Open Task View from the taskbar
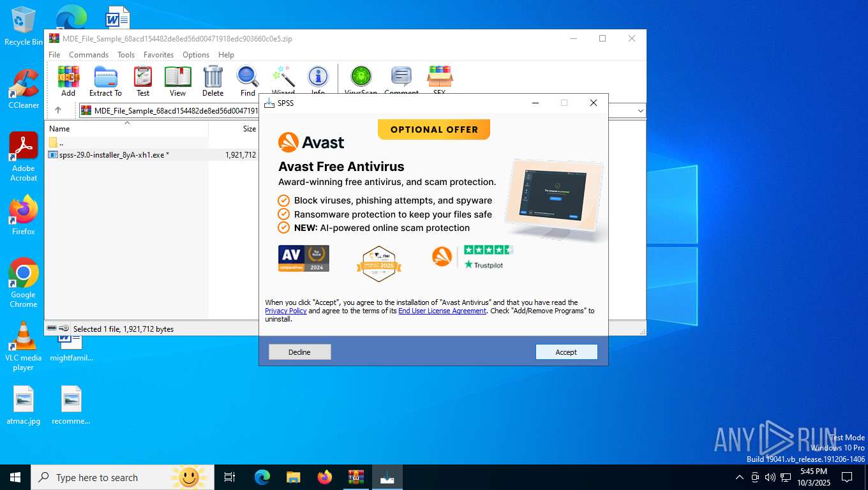Viewport: 868px width, 490px height. click(230, 477)
